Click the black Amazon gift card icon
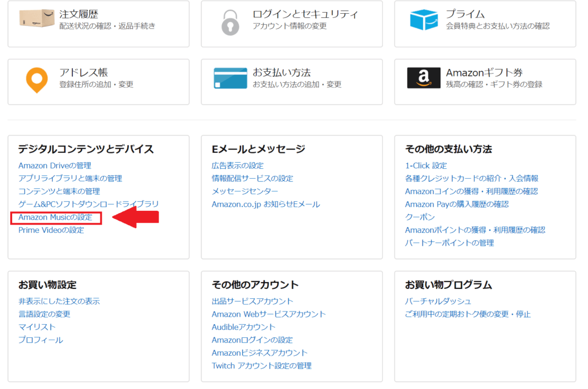Viewport: 588px width, 389px height. (424, 78)
